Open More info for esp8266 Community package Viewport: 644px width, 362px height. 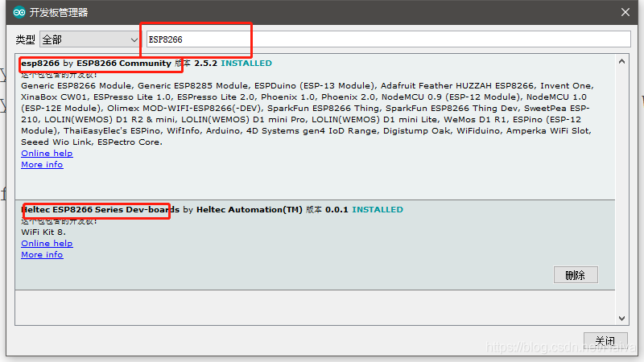[42, 165]
